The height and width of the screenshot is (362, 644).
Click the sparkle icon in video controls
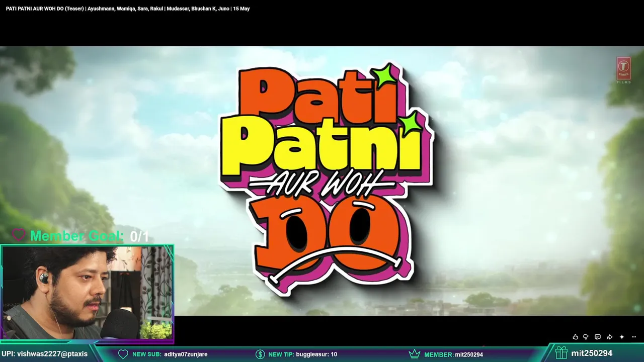pyautogui.click(x=622, y=337)
